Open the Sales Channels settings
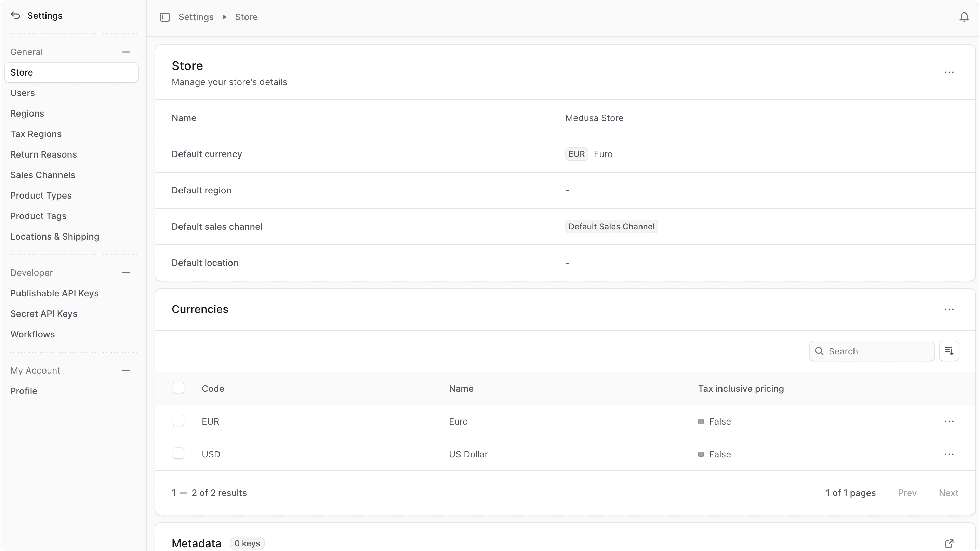 43,175
